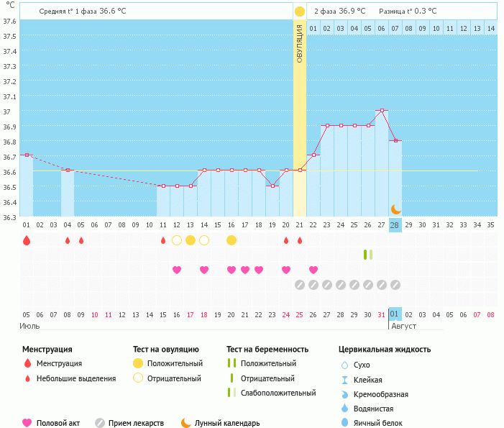Select the positive ovulation test on day 13
504x428 pixels.
click(190, 240)
